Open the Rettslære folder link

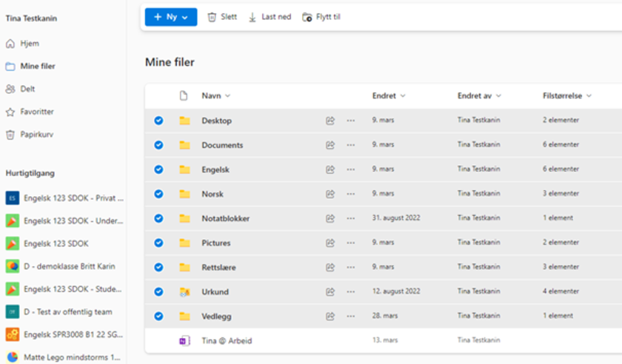[219, 268]
